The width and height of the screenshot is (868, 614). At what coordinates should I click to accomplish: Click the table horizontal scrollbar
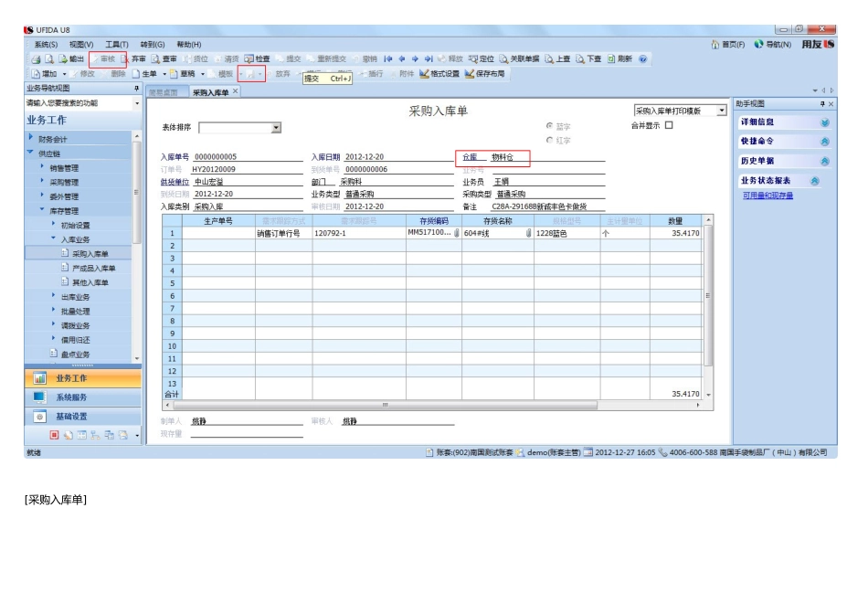click(x=386, y=406)
